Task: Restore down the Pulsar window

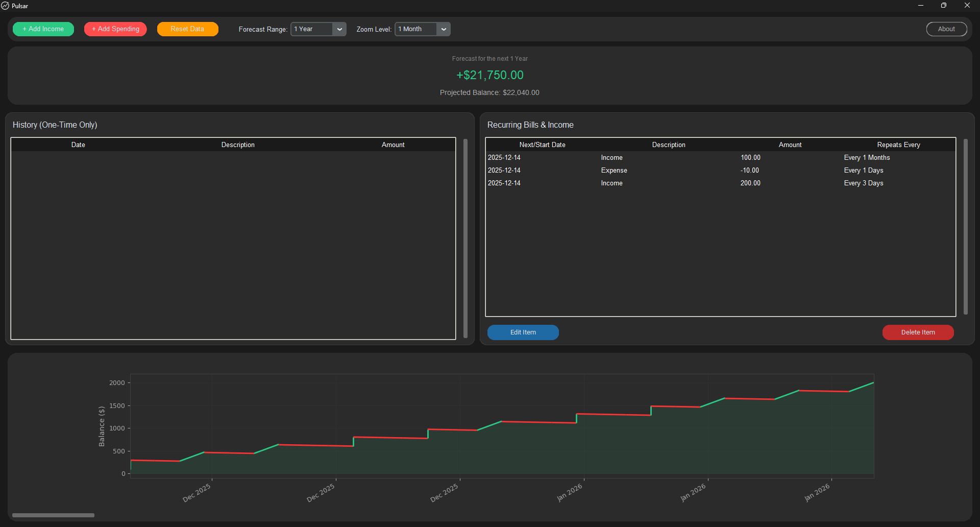Action: click(x=944, y=6)
